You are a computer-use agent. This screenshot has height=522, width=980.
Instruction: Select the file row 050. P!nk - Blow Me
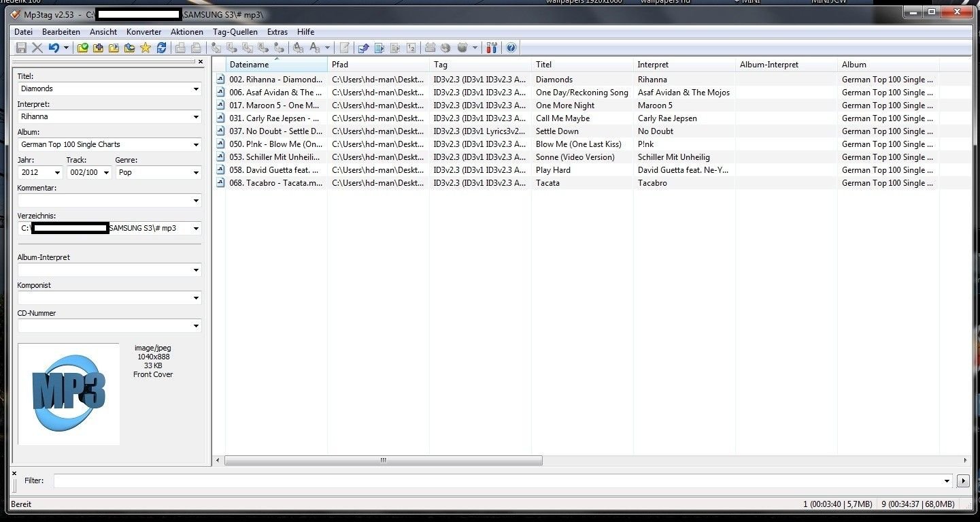pyautogui.click(x=592, y=144)
